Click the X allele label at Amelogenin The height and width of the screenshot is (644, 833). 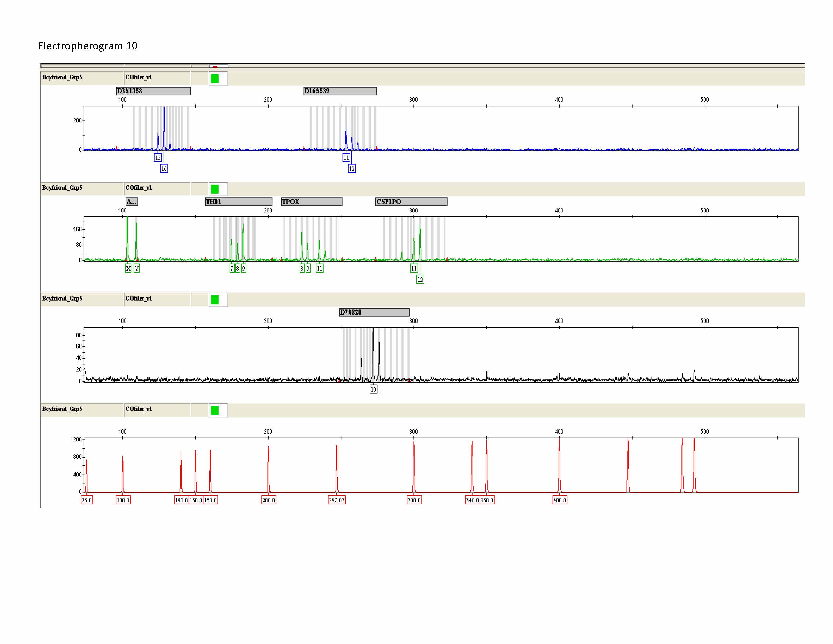point(128,268)
